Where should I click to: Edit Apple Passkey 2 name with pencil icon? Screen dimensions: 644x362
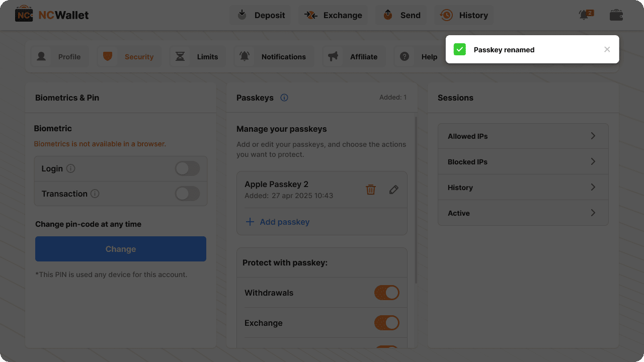[394, 190]
